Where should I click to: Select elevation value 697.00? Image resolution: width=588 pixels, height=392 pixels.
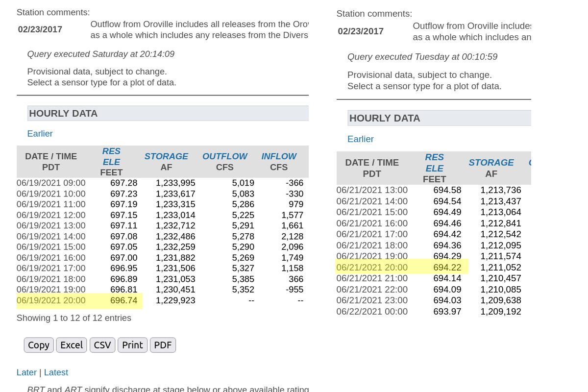[124, 258]
